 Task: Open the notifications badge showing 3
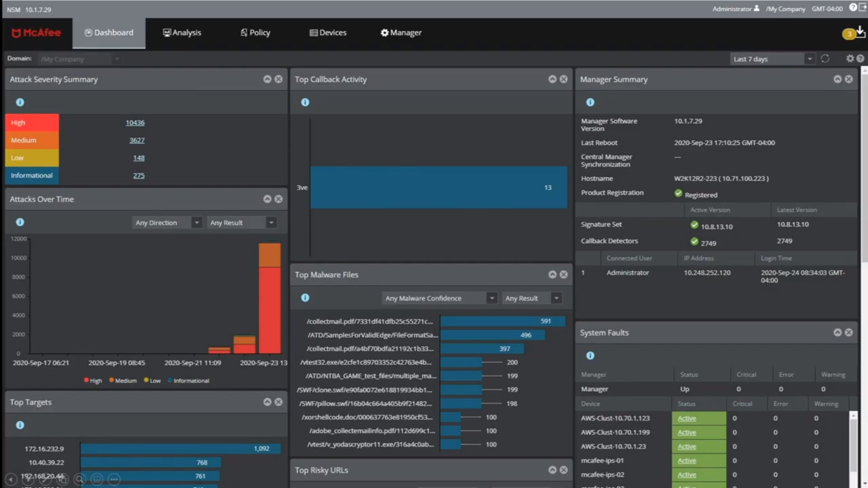coord(849,34)
